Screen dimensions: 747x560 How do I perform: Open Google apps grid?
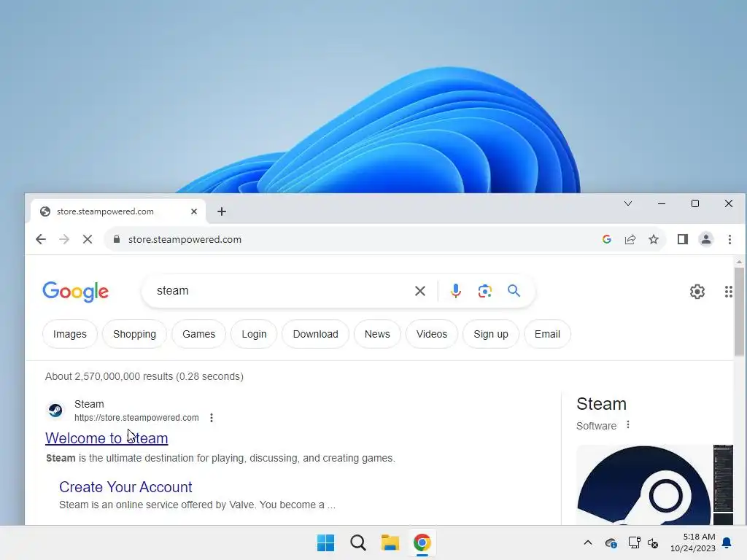pyautogui.click(x=729, y=292)
